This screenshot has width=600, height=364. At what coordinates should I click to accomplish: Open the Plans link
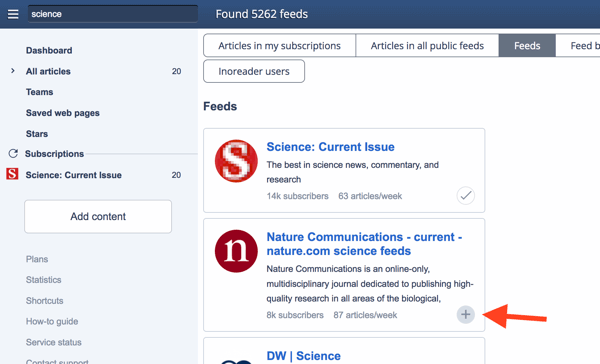(37, 259)
